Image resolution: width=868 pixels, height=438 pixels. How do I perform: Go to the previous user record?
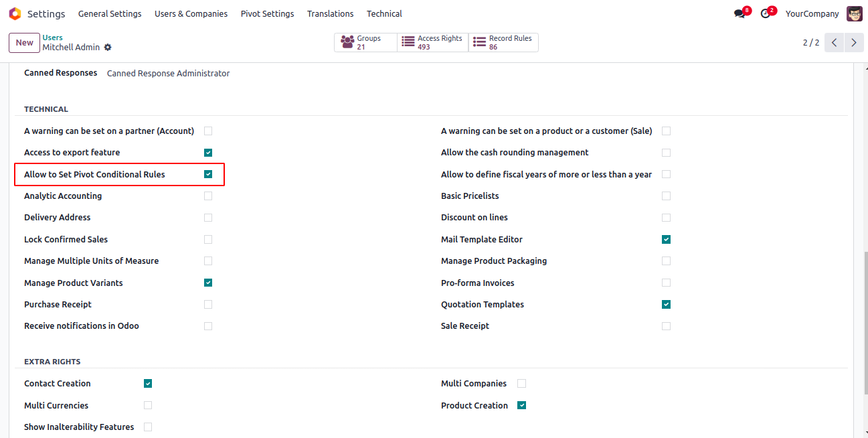tap(834, 42)
